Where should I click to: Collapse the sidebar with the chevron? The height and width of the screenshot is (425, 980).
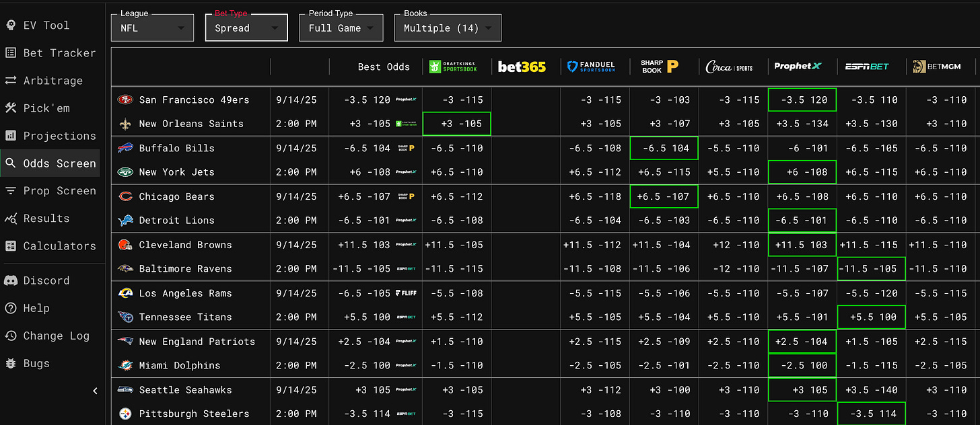point(95,391)
